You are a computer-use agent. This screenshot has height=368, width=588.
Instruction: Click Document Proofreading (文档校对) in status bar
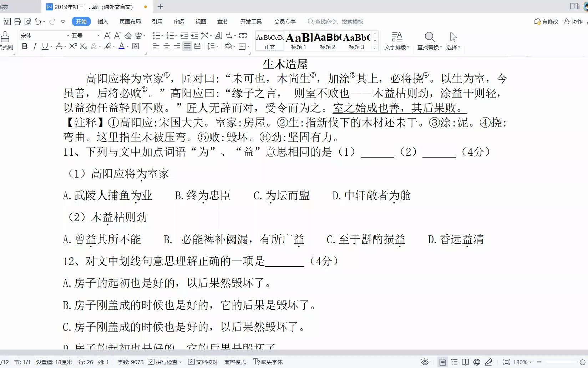tap(203, 362)
